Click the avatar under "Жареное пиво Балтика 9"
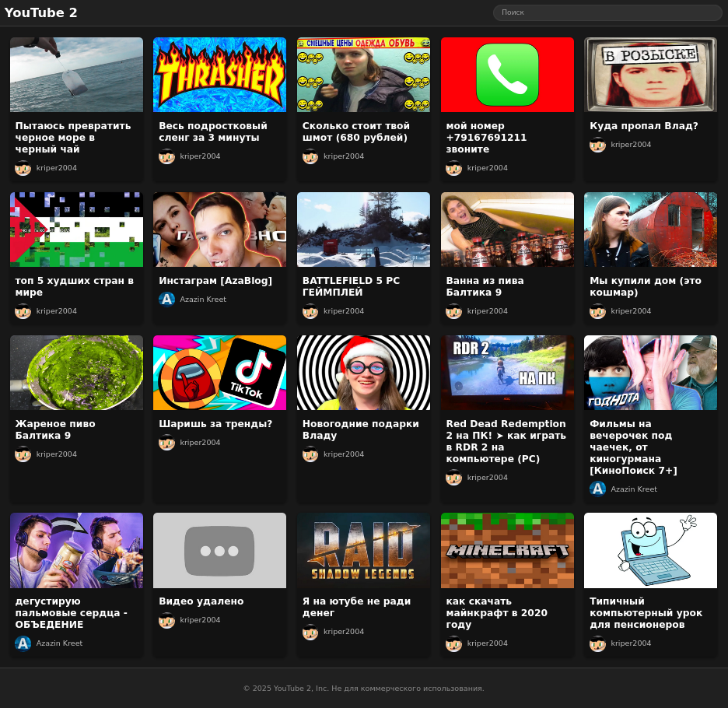Image resolution: width=728 pixels, height=708 pixels. (x=23, y=454)
